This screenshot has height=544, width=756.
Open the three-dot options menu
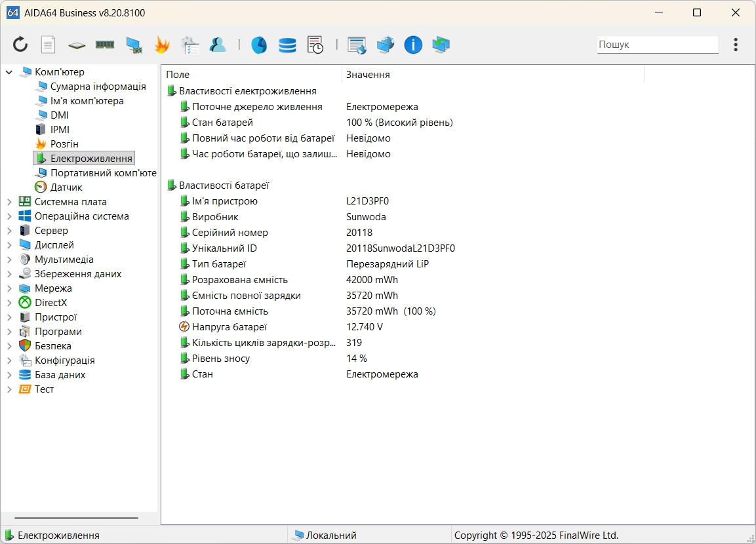click(736, 45)
